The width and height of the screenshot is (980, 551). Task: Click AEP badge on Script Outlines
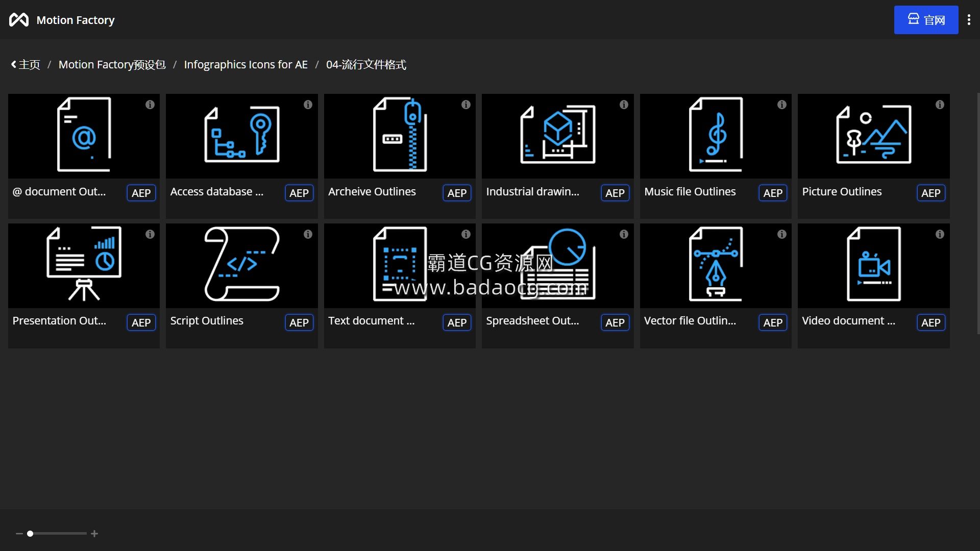coord(299,322)
